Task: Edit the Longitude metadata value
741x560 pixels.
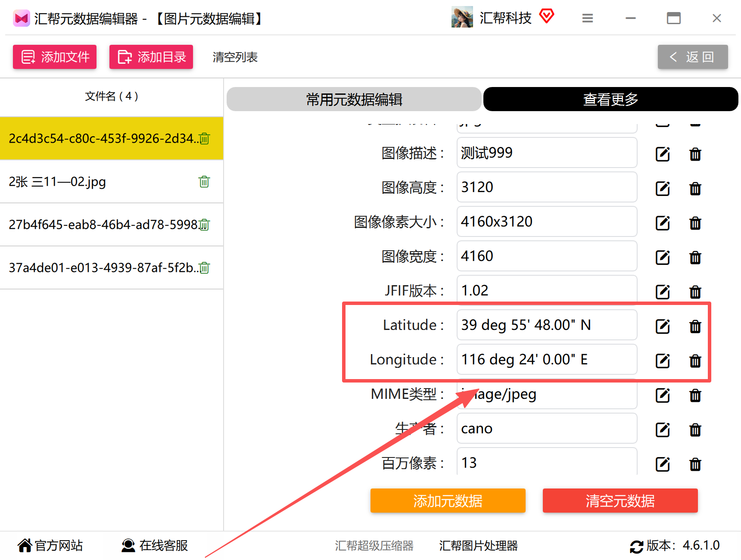Action: (x=663, y=361)
